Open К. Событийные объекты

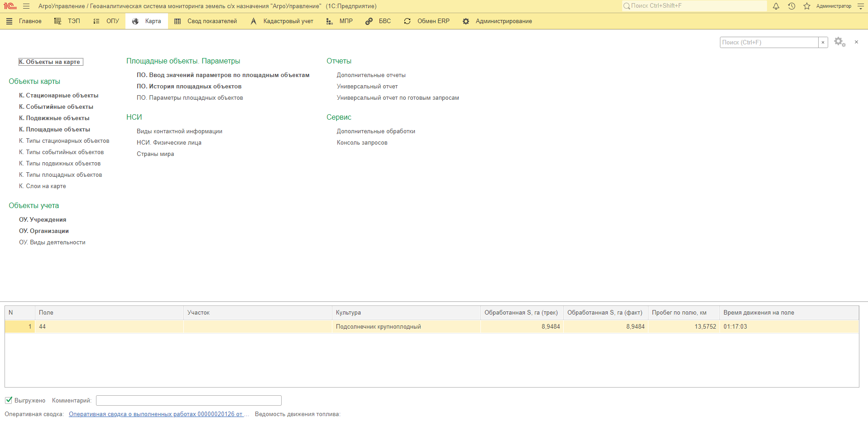(x=56, y=107)
